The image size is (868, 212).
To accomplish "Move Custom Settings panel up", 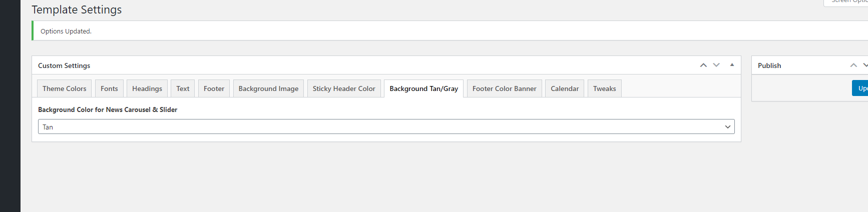I will pyautogui.click(x=703, y=65).
